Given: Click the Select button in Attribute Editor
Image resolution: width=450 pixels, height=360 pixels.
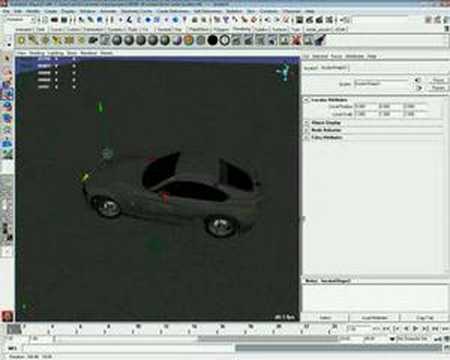Looking at the screenshot, I should coord(325,318).
